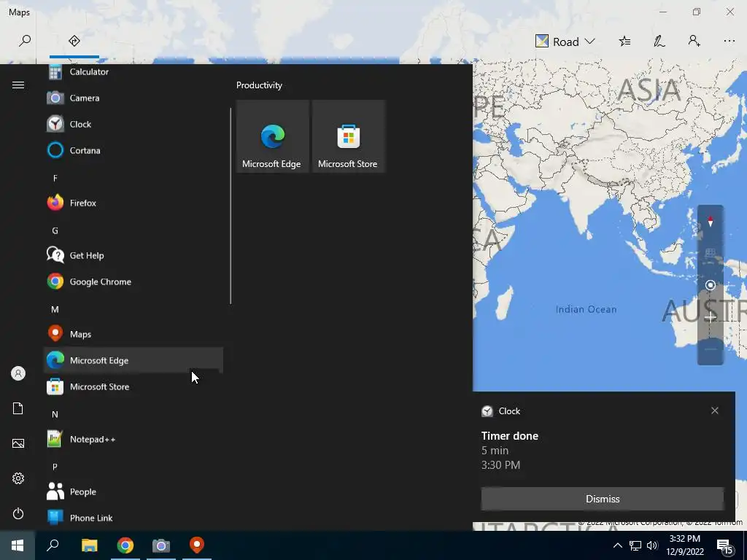Jump to letter F in app list

point(55,178)
